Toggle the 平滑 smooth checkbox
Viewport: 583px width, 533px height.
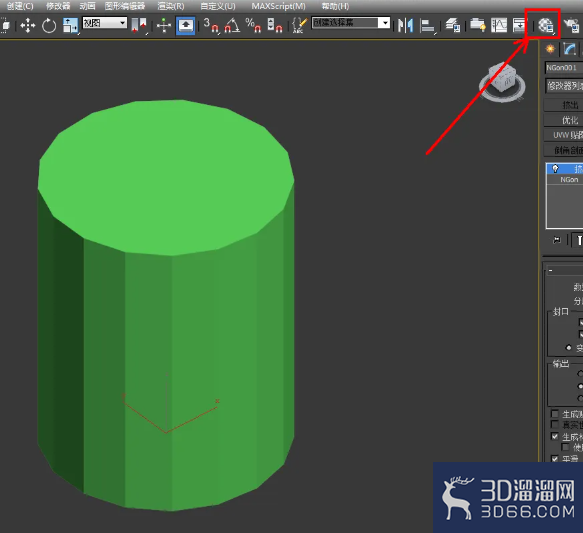[x=555, y=459]
